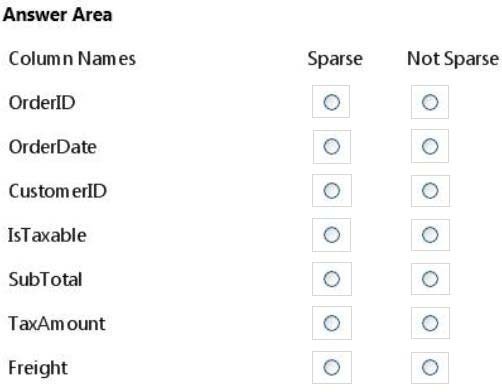Click the Column Names header text
The image size is (502, 392).
pos(72,59)
